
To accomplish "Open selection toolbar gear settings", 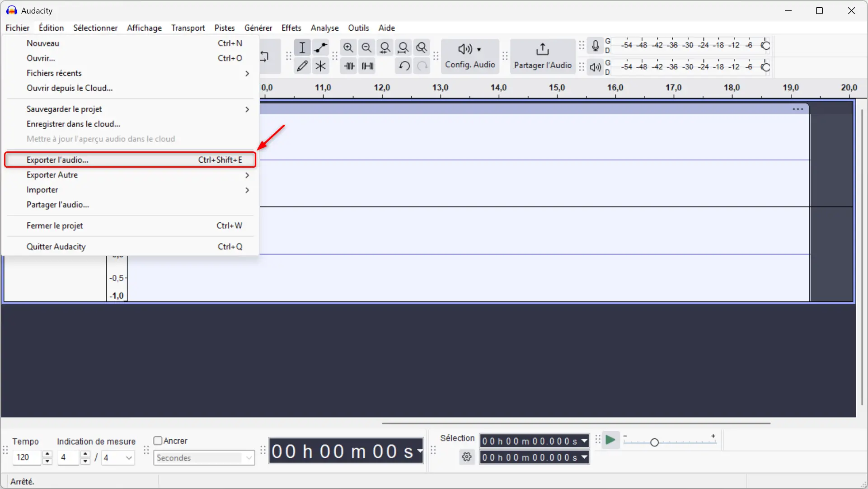I will point(467,457).
